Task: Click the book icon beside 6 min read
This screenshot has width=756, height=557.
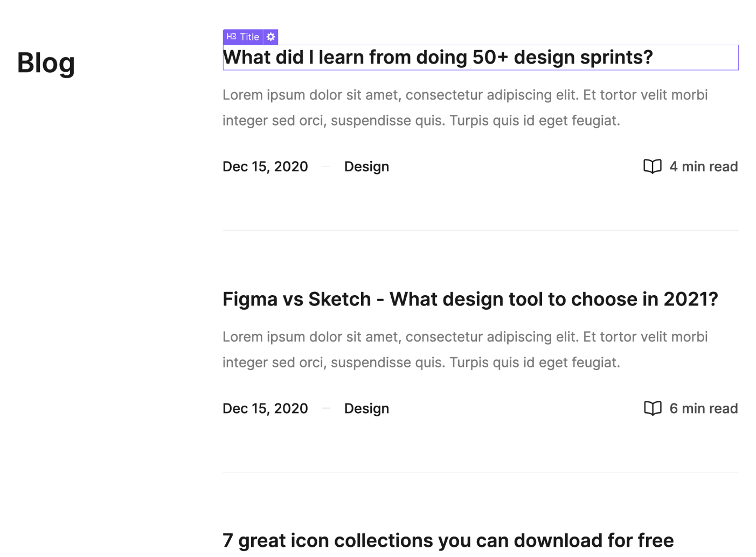Action: click(x=652, y=408)
